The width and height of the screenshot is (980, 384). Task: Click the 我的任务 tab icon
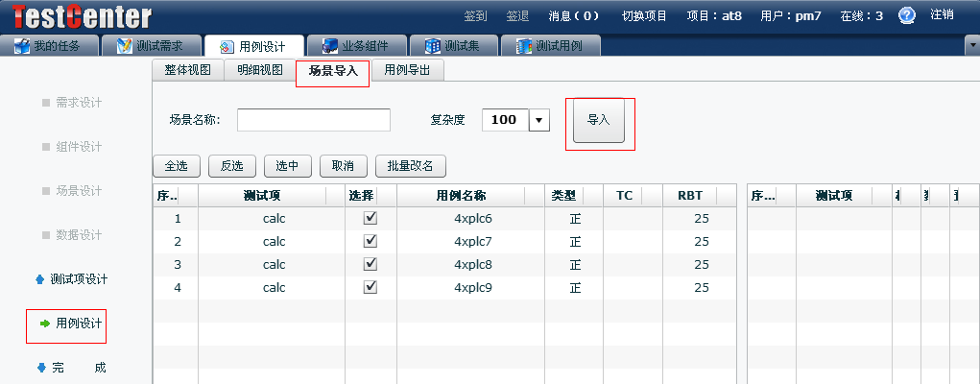pyautogui.click(x=21, y=45)
